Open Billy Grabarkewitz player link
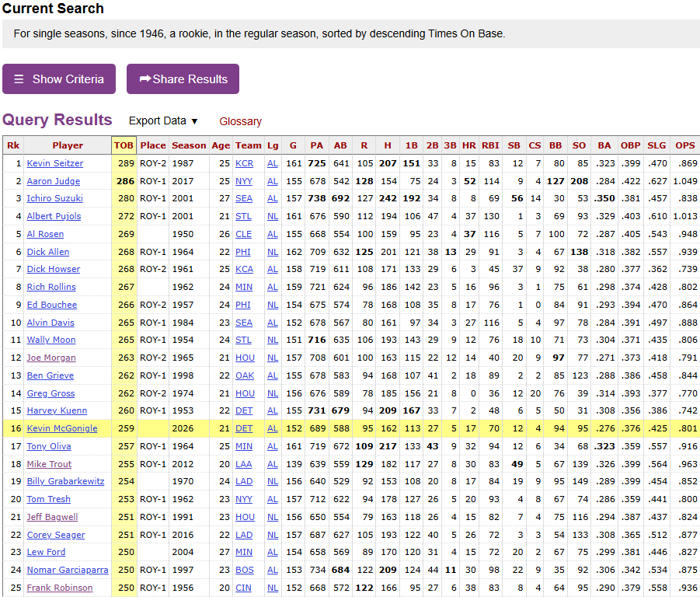700x597 pixels. [x=65, y=481]
